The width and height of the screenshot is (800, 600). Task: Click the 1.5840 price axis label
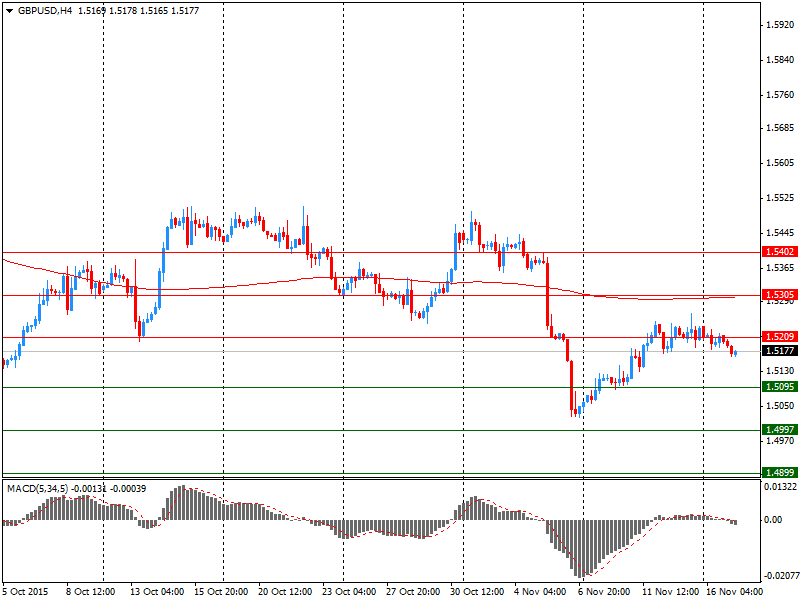(780, 60)
